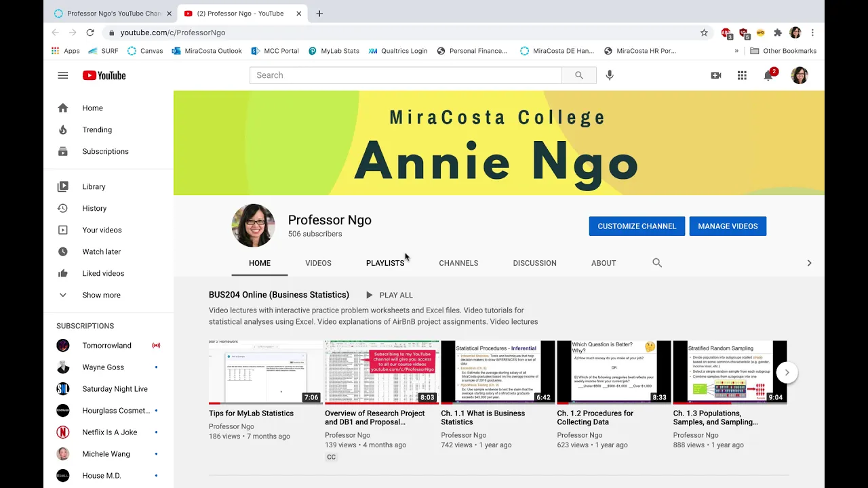The image size is (868, 488).
Task: Open Subscriptions in the sidebar
Action: 108,151
